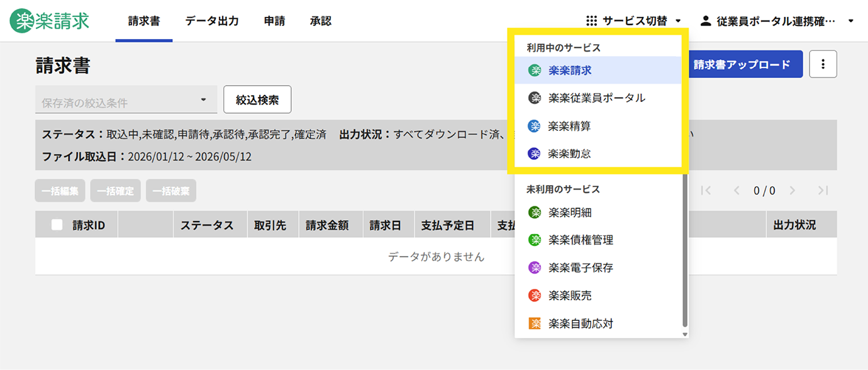Expand the 従業員ポータル連携確 account menu arrow
This screenshot has height=370, width=868.
pyautogui.click(x=851, y=21)
